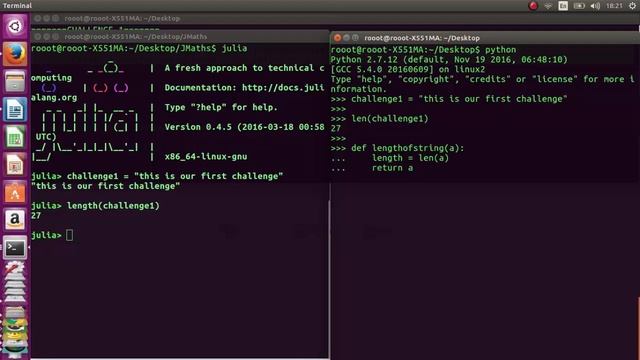This screenshot has height=360, width=640.
Task: Open the clock showing 18:21
Action: point(614,6)
